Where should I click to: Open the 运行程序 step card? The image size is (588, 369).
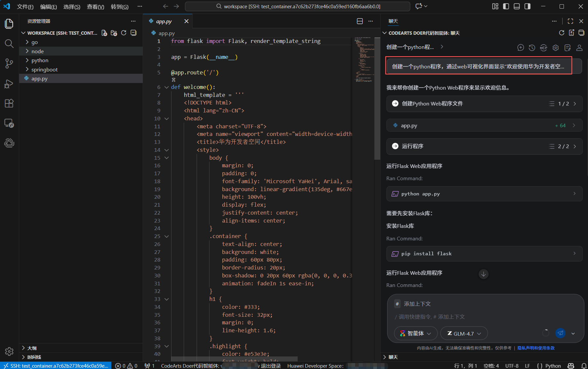[484, 146]
